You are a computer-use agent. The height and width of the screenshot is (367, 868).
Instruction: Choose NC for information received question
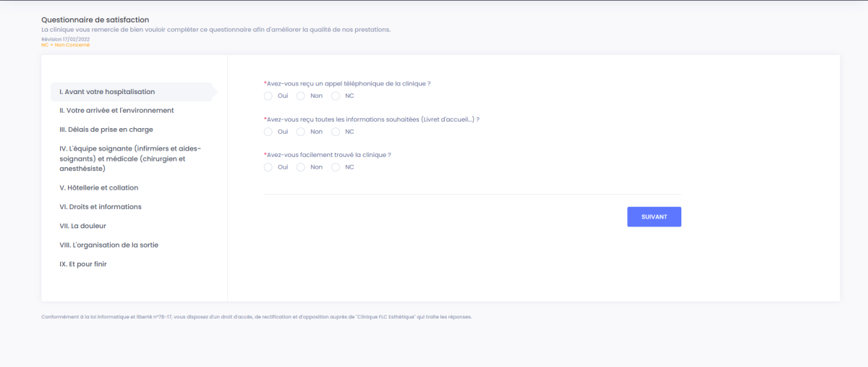(336, 132)
